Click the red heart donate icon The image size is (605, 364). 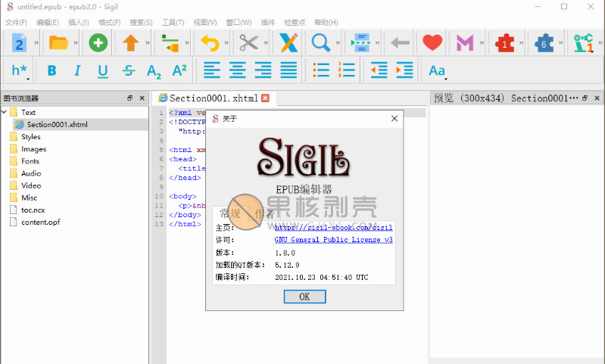(432, 42)
